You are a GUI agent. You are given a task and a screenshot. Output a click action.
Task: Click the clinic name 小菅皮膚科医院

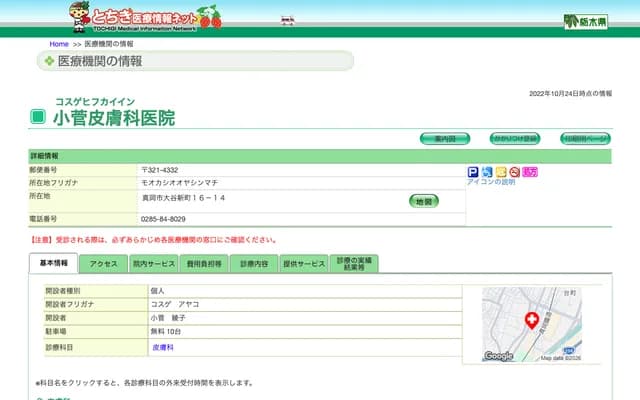click(114, 118)
